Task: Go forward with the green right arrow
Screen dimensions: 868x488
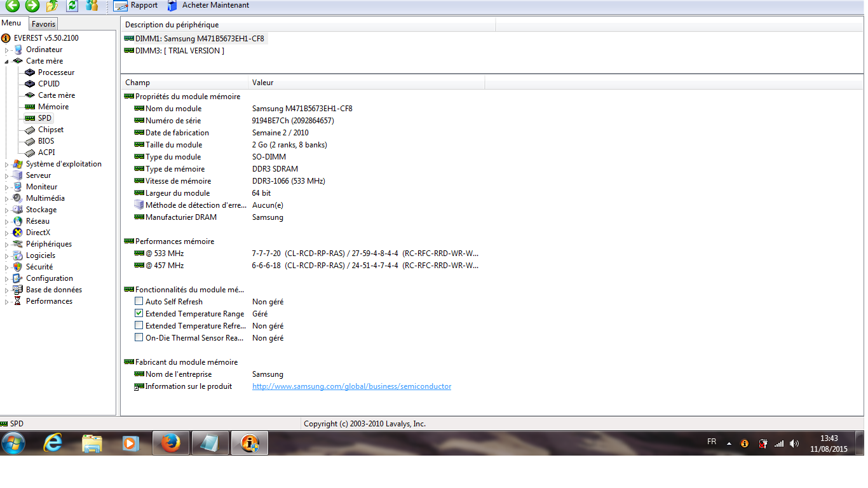Action: pyautogui.click(x=32, y=6)
